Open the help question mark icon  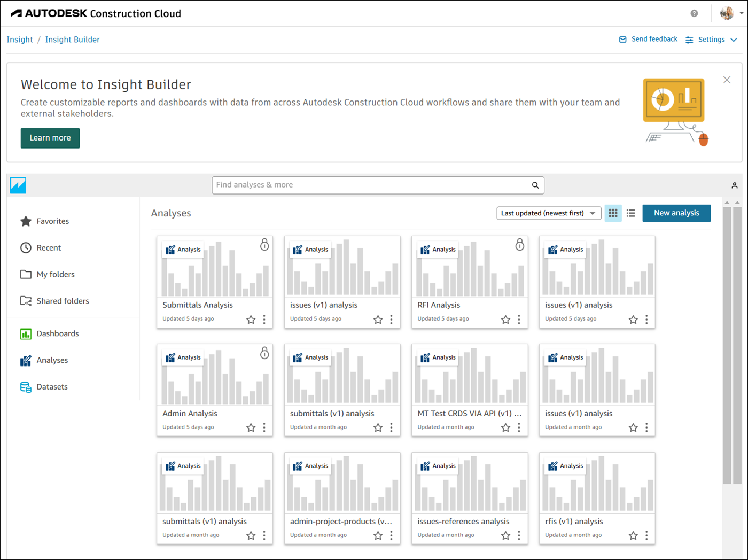click(694, 13)
